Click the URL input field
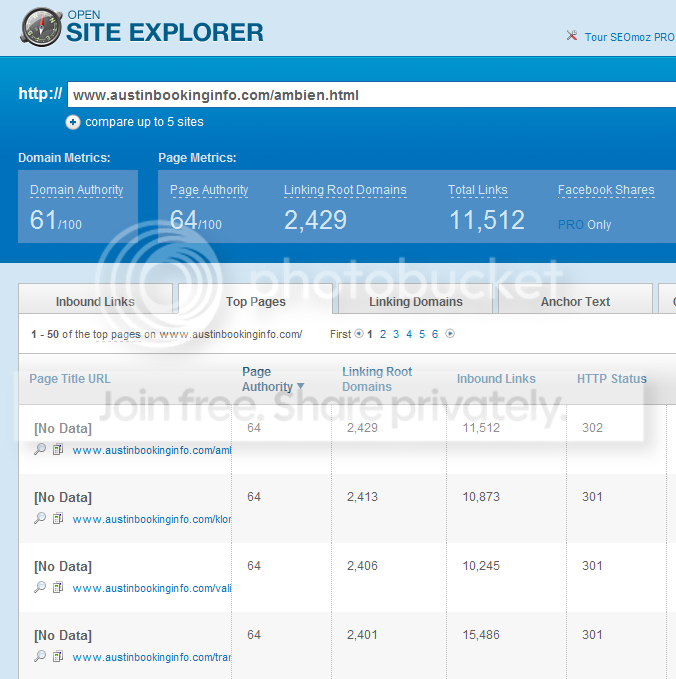 tap(372, 94)
